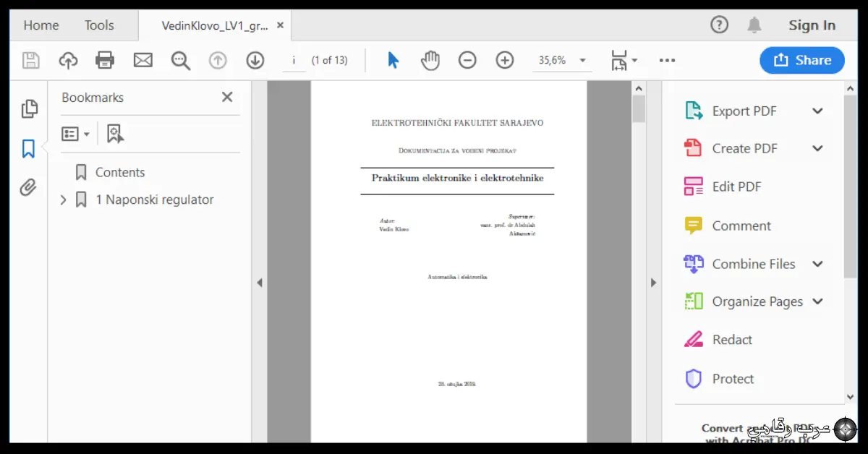Jump to the next page with down arrow
Viewport: 868px width, 454px height.
pyautogui.click(x=255, y=60)
